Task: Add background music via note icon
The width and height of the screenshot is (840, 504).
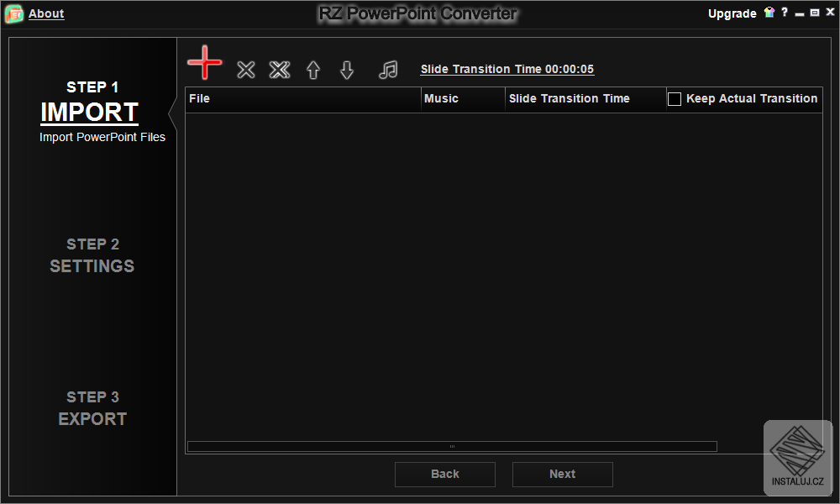Action: click(388, 70)
